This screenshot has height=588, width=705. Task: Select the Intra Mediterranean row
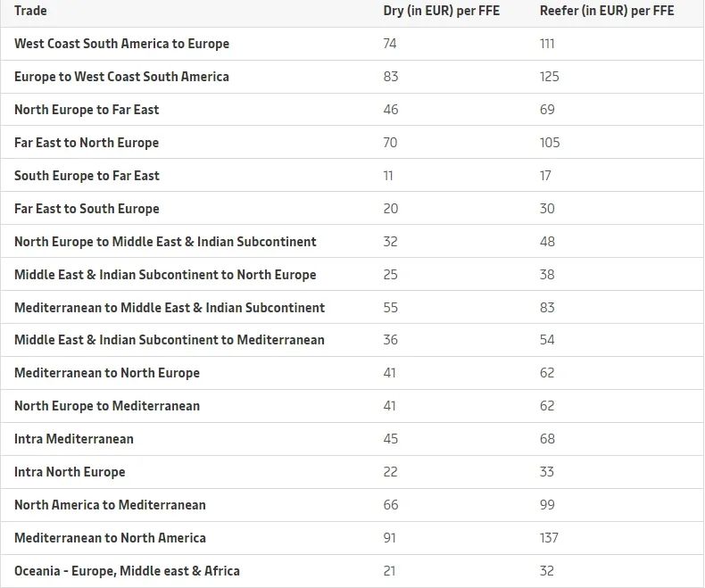click(352, 439)
